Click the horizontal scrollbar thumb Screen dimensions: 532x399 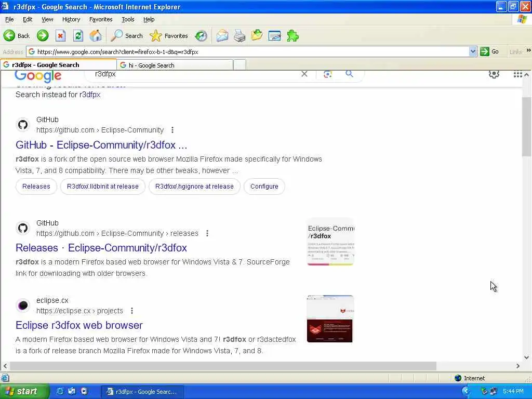click(223, 366)
